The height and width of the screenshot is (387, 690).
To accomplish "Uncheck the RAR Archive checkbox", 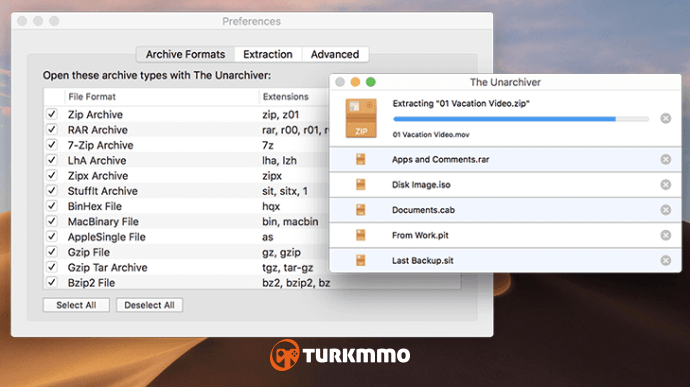I will point(52,129).
